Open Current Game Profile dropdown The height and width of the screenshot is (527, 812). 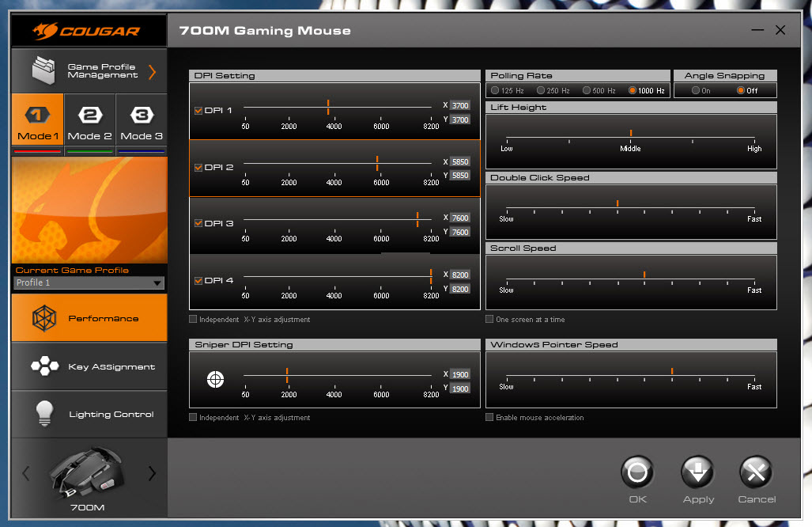(x=89, y=283)
